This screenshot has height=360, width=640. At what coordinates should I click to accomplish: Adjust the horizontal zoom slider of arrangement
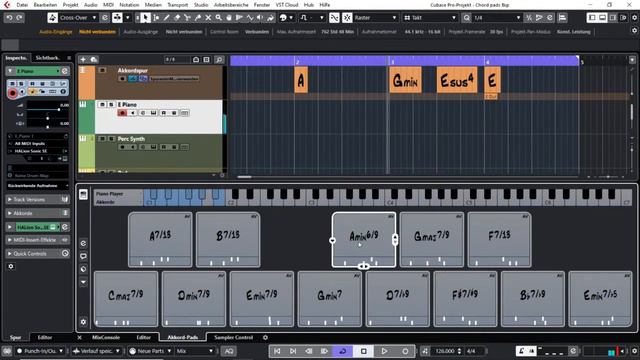[x=608, y=177]
